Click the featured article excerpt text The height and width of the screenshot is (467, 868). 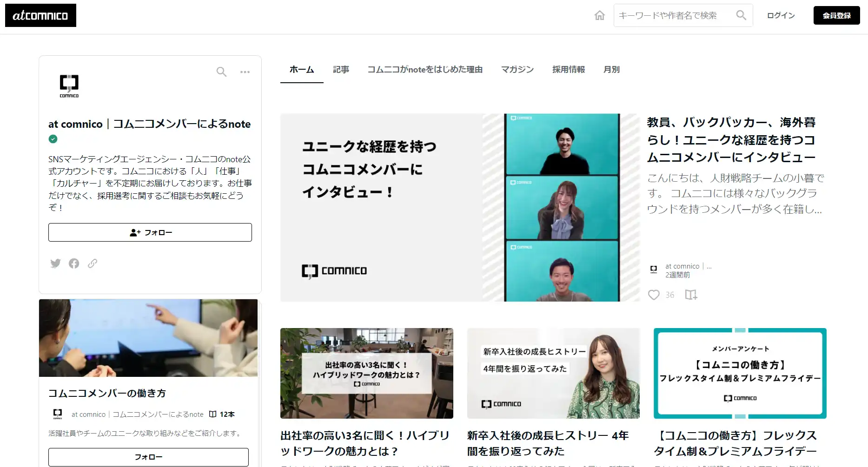(x=735, y=194)
